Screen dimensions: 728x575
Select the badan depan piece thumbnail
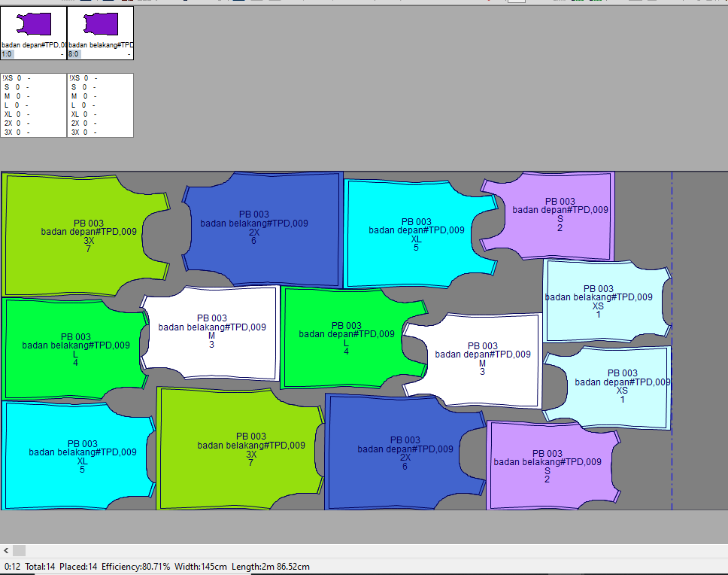[x=33, y=25]
